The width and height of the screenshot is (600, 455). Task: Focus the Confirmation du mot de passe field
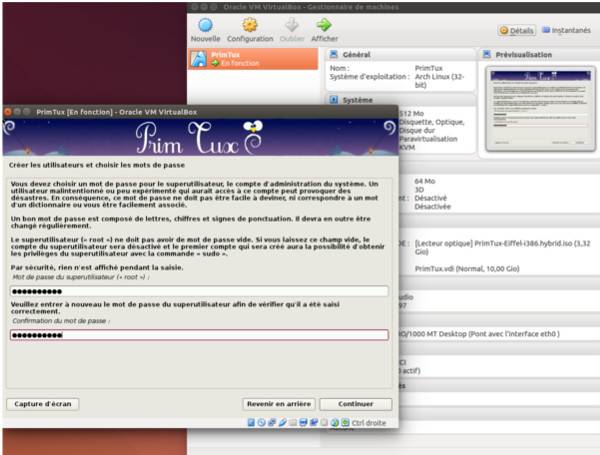point(199,335)
